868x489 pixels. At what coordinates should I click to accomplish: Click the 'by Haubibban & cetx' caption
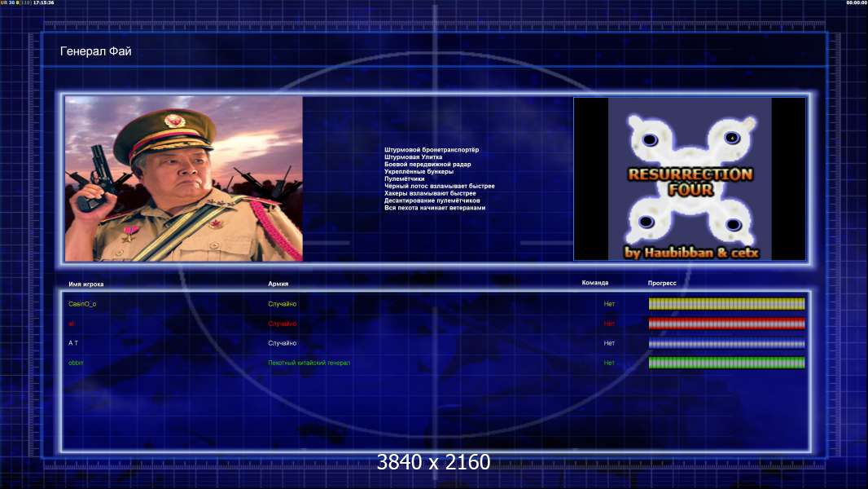coord(690,253)
